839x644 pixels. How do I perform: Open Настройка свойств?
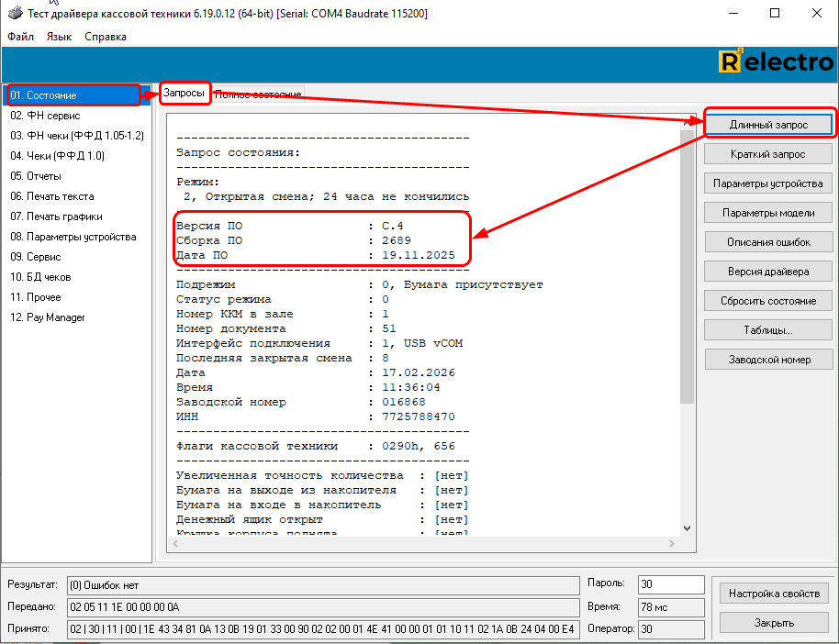pos(774,594)
